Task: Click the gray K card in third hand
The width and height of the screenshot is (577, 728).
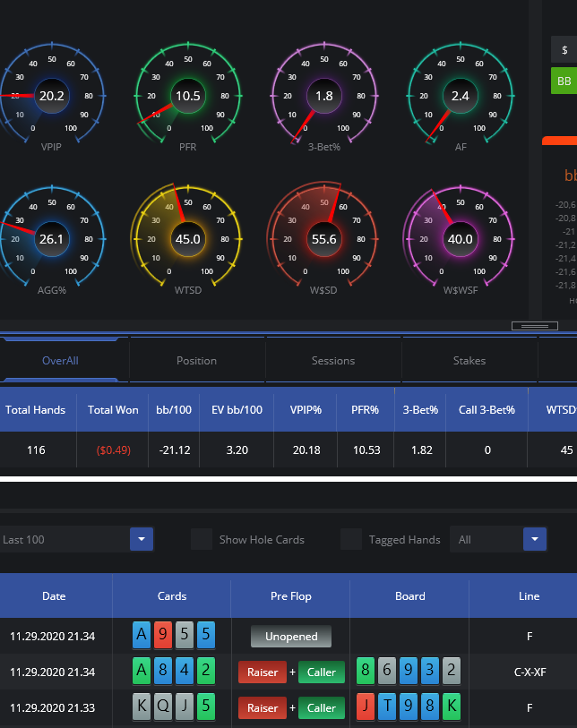Action: tap(142, 707)
